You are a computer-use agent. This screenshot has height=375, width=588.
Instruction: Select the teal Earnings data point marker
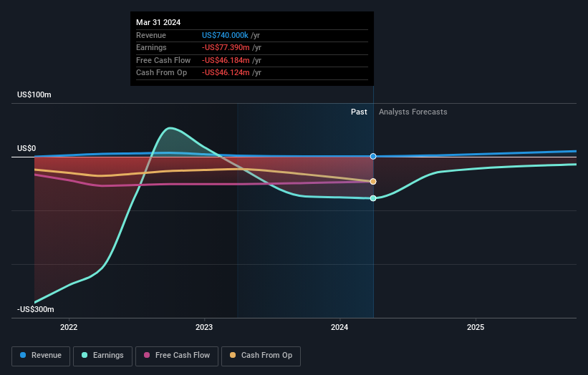(x=373, y=198)
